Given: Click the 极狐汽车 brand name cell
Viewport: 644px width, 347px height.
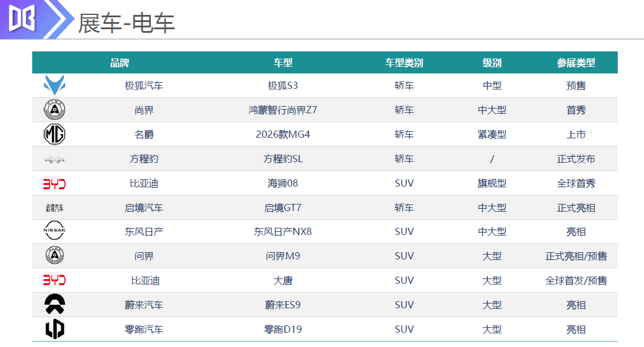Looking at the screenshot, I should 144,85.
